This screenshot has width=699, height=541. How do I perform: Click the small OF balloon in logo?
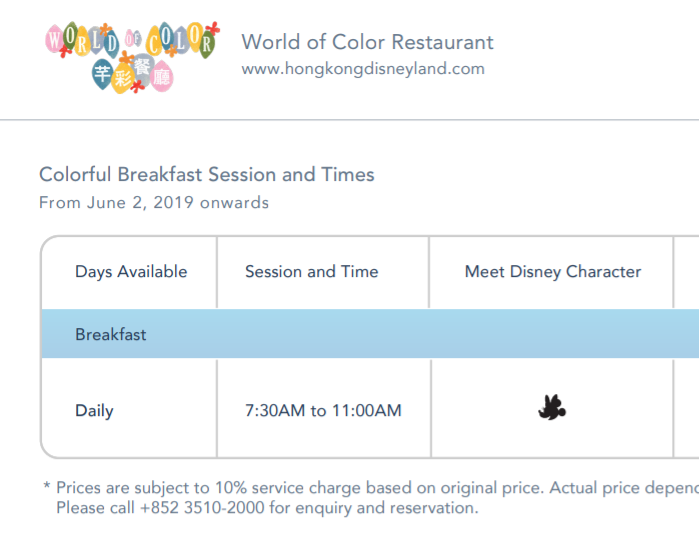[132, 39]
